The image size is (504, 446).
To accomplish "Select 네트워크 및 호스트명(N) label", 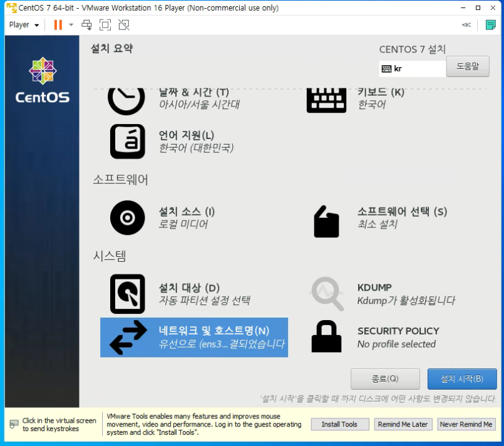I will (214, 331).
